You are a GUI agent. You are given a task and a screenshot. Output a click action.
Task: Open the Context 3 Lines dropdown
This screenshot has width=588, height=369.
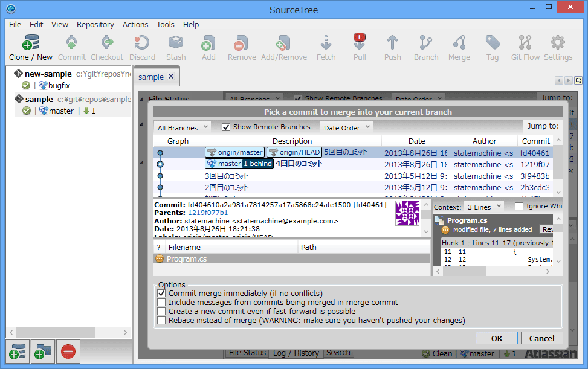click(x=483, y=207)
